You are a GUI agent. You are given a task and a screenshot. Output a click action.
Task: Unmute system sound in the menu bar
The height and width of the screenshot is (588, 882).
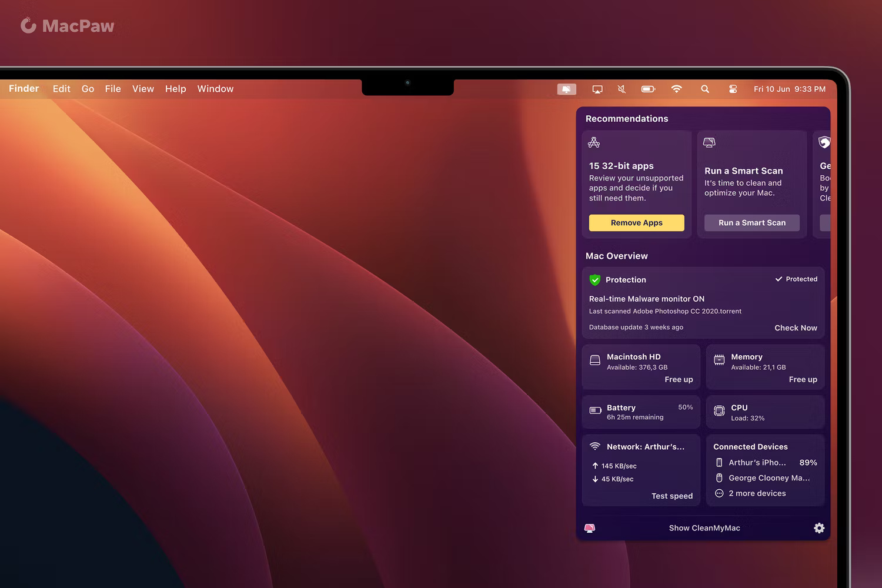(x=621, y=89)
